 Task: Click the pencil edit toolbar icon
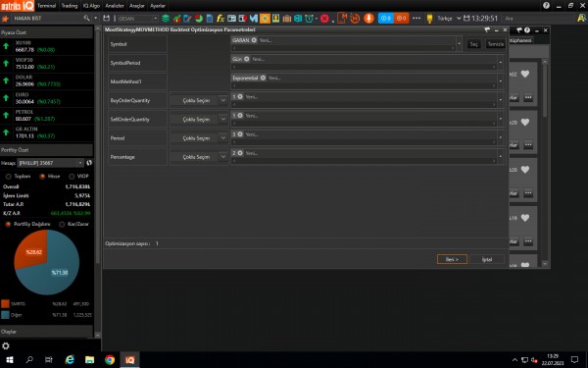click(187, 18)
